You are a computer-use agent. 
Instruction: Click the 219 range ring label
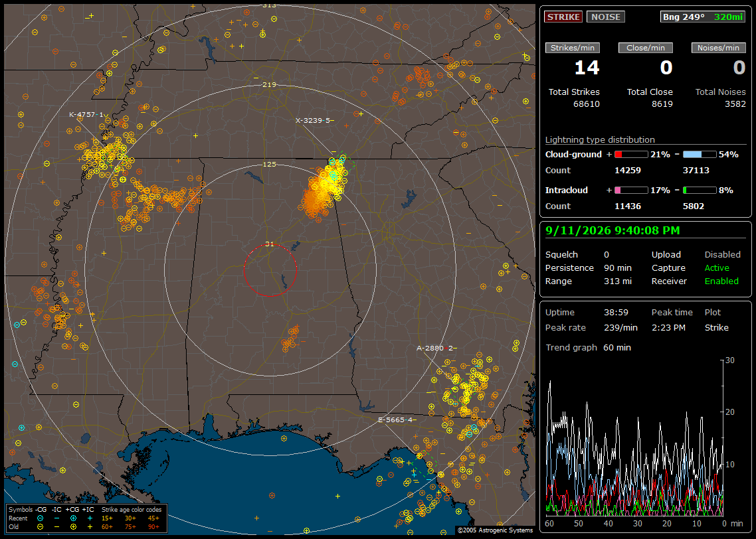click(269, 85)
